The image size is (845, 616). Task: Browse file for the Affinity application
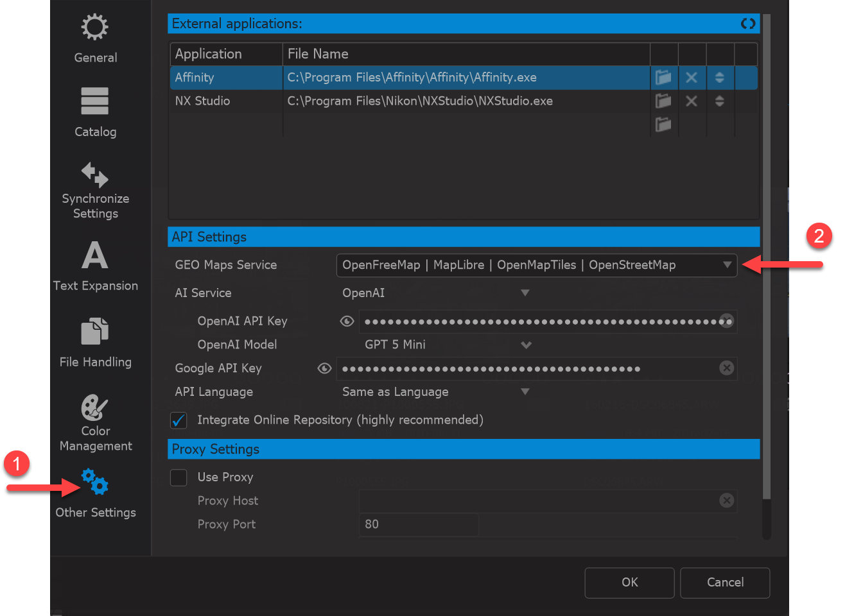click(x=663, y=78)
